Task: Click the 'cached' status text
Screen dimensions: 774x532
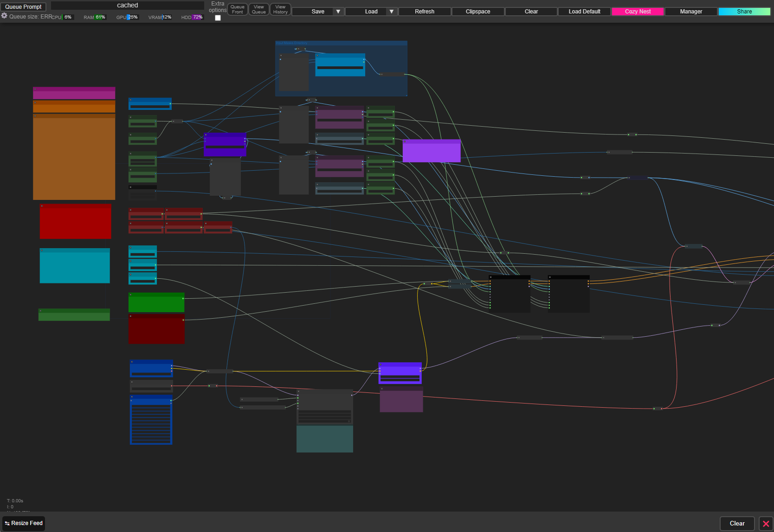Action: point(128,6)
